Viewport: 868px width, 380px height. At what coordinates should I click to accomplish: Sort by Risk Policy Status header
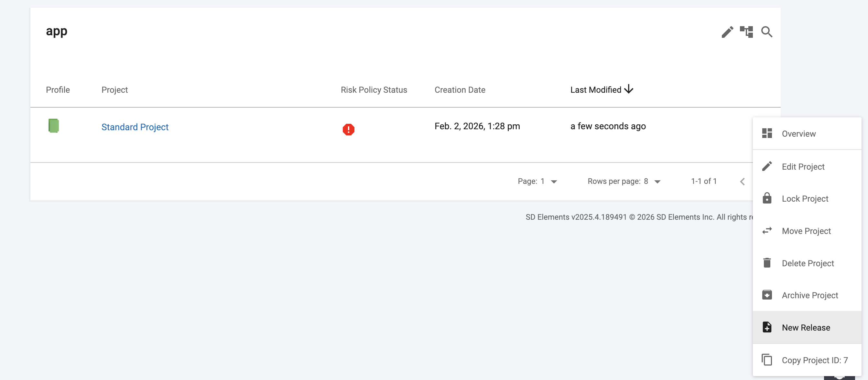(374, 90)
